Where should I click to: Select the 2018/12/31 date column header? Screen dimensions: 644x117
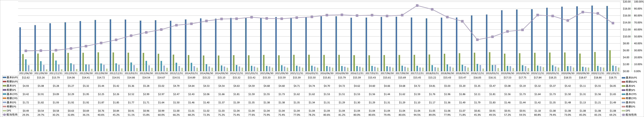coord(478,73)
